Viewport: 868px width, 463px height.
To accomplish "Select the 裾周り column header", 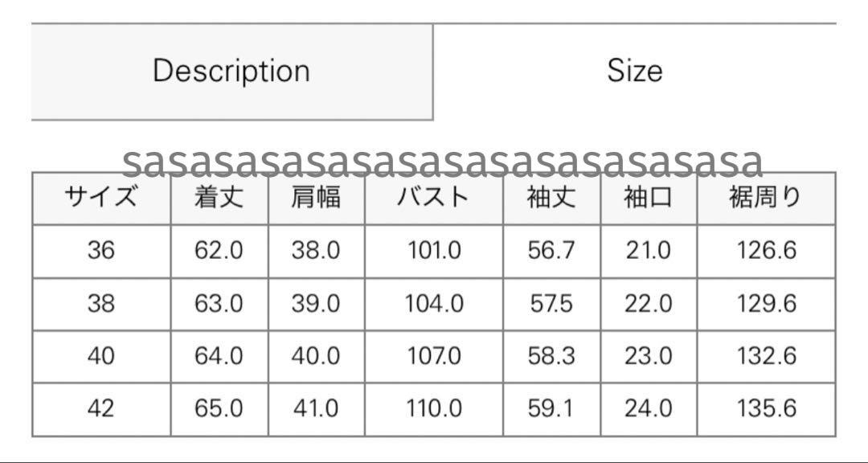I will 766,199.
